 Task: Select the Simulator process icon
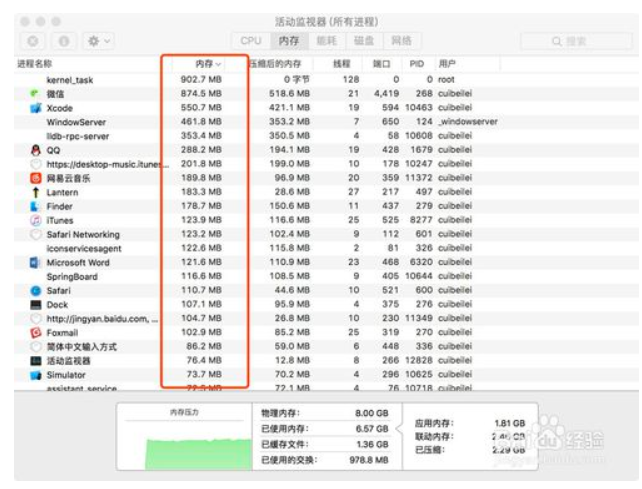coord(36,375)
